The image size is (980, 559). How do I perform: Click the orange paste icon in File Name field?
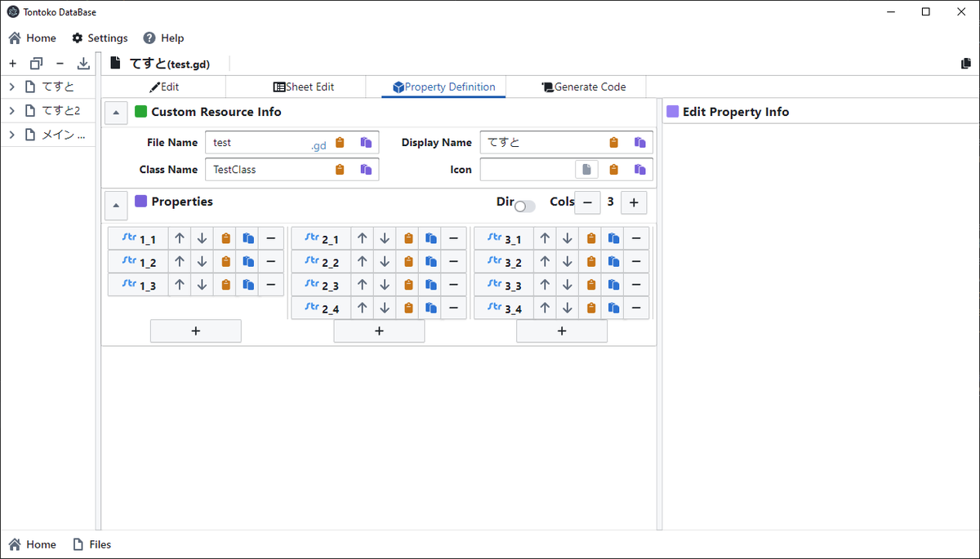pyautogui.click(x=341, y=142)
